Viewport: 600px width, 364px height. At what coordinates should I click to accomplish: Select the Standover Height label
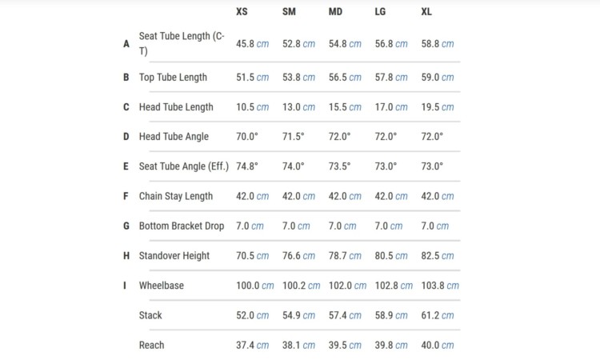pos(174,256)
